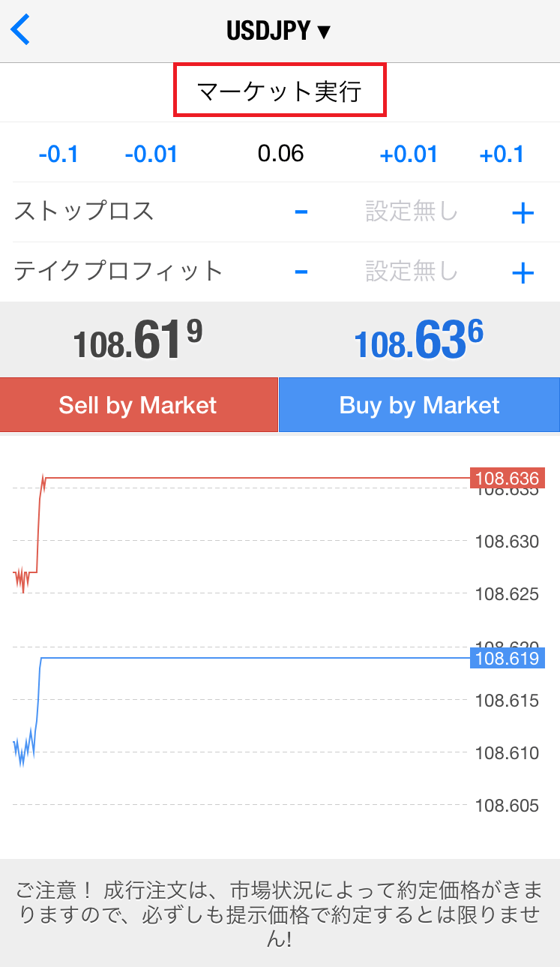Click the Sell by Market button

point(139,405)
